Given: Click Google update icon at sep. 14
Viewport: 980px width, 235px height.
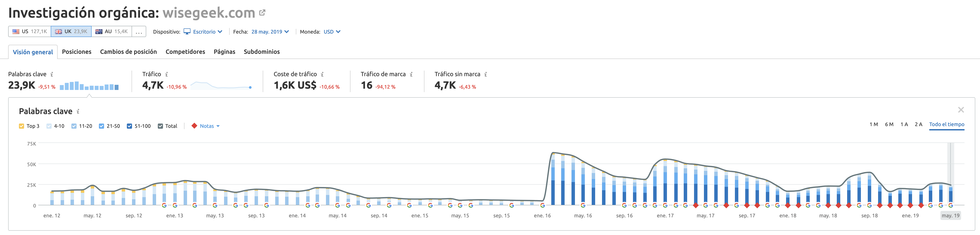Looking at the screenshot, I should tap(368, 205).
